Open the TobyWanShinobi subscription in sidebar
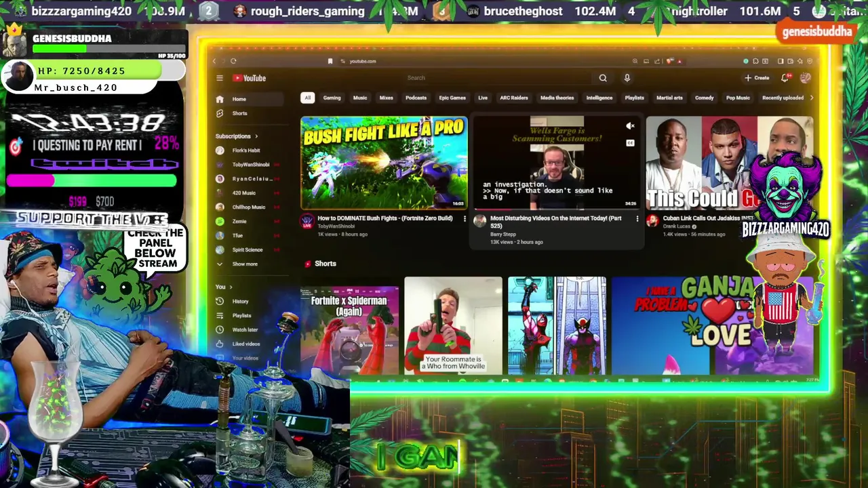Image resolution: width=868 pixels, height=488 pixels. coord(248,165)
